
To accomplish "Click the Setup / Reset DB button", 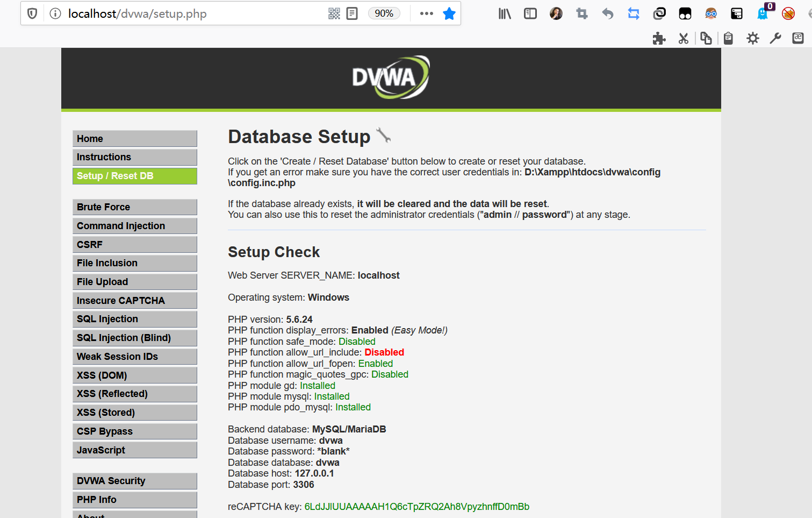I will [x=134, y=176].
